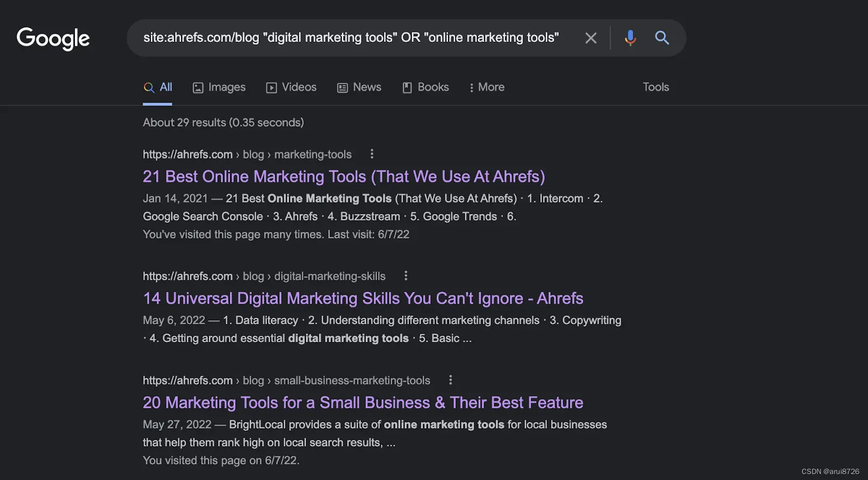Click the Google logo
This screenshot has height=480, width=868.
click(x=53, y=39)
